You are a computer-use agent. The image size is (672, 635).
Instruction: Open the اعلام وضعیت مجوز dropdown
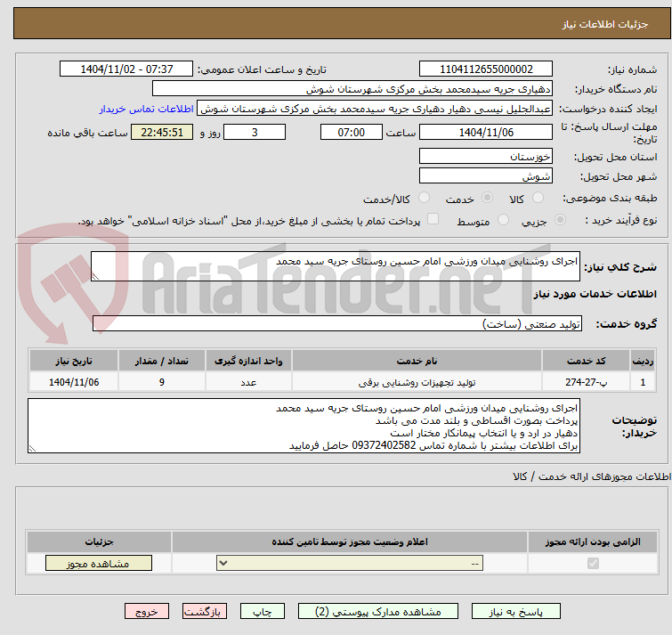tap(350, 563)
